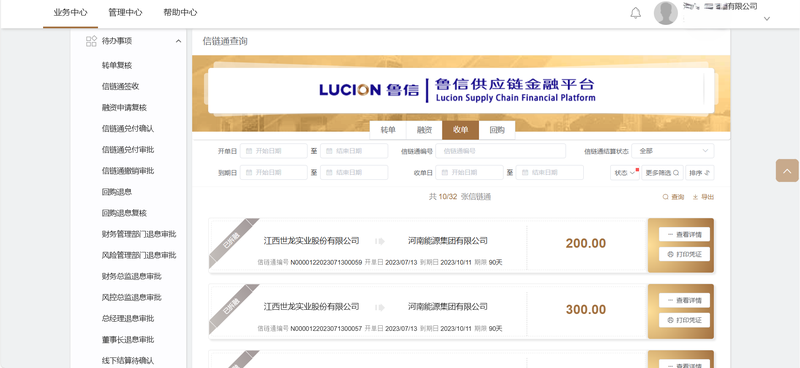The width and height of the screenshot is (800, 368).
Task: Click the 信链通查询 page title
Action: (225, 41)
